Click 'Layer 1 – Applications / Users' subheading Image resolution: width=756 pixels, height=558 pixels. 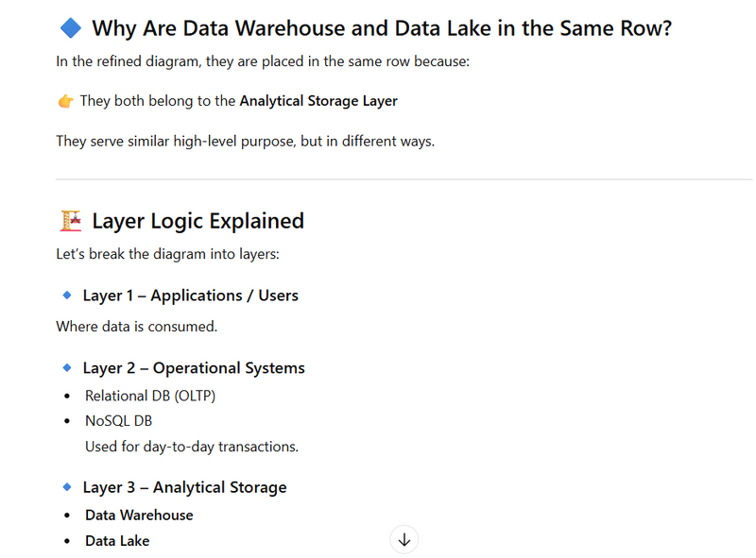click(x=190, y=296)
